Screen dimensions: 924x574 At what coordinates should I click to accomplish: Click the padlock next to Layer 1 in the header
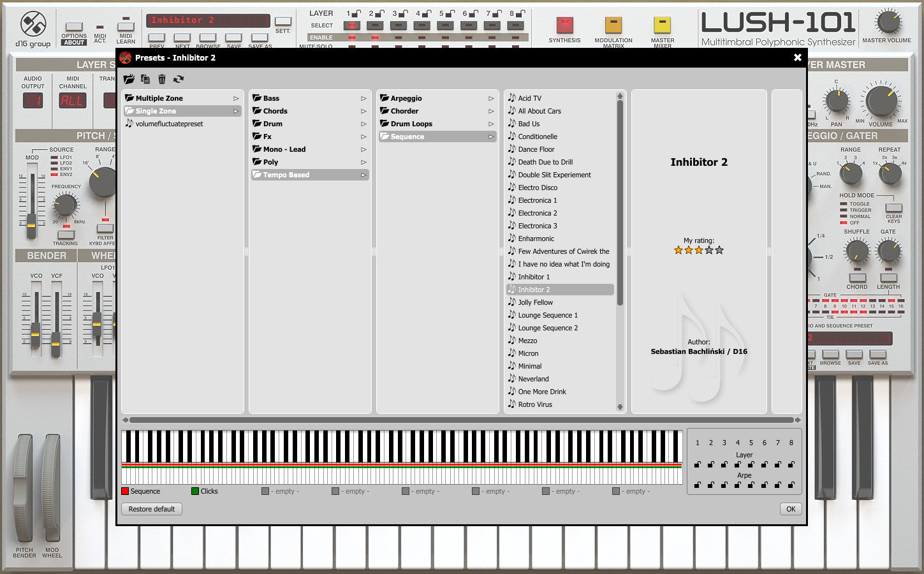(x=356, y=13)
